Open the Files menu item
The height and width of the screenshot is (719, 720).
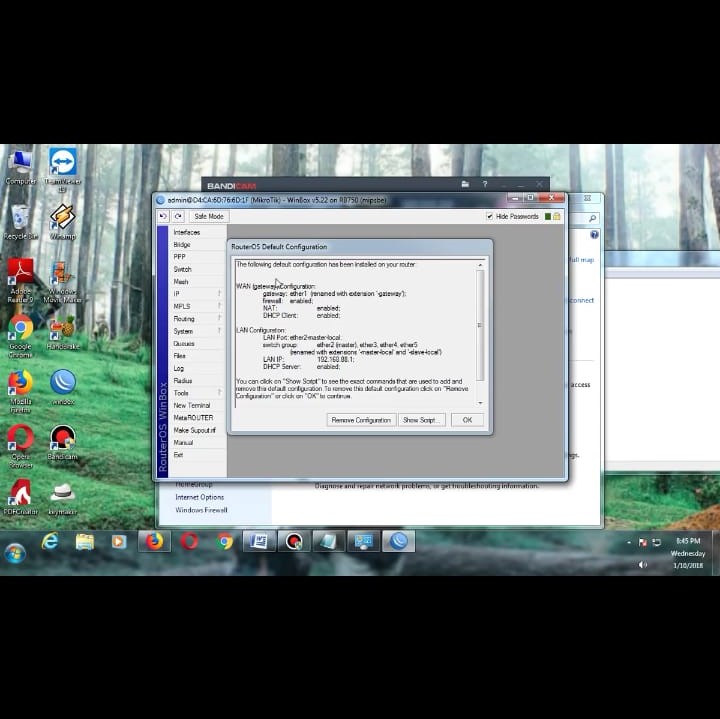180,356
